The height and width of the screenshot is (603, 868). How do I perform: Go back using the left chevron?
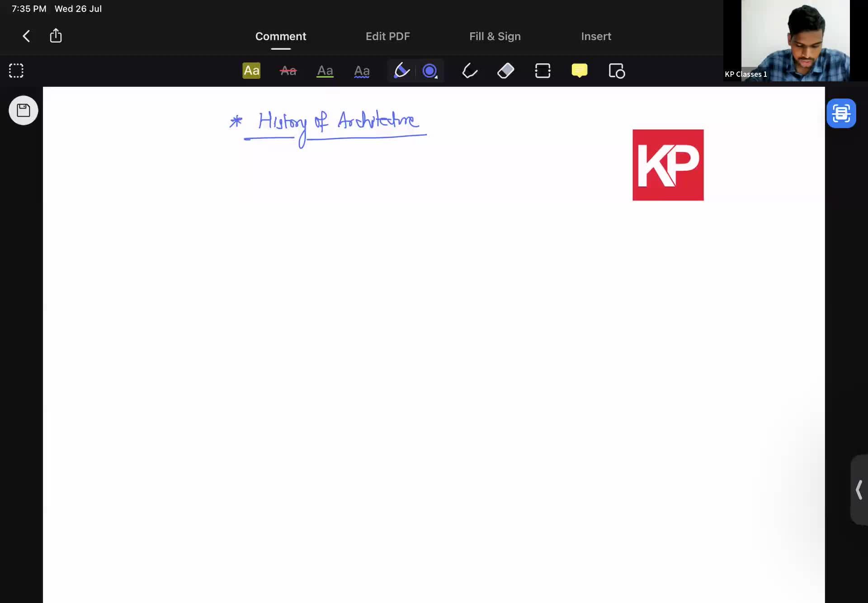[26, 36]
